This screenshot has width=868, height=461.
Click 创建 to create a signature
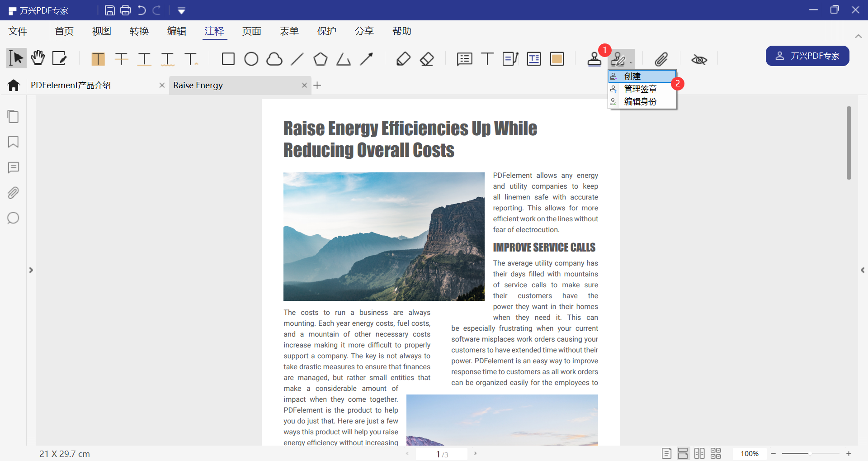(632, 76)
